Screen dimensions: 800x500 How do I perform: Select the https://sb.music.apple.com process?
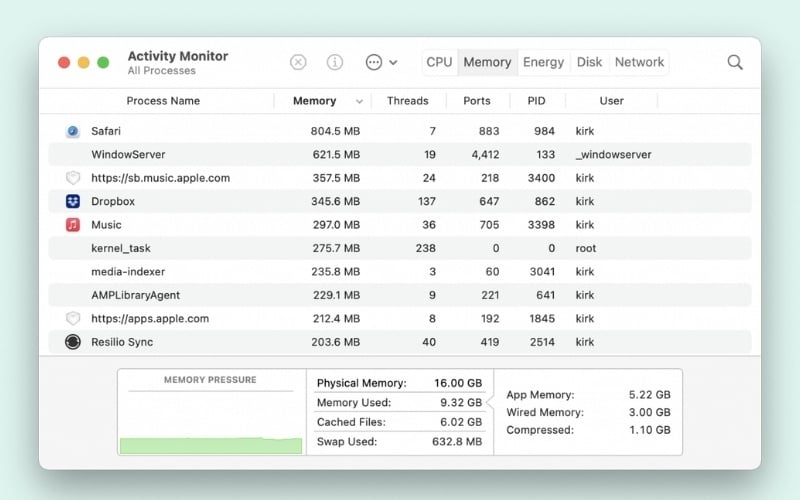[x=161, y=178]
